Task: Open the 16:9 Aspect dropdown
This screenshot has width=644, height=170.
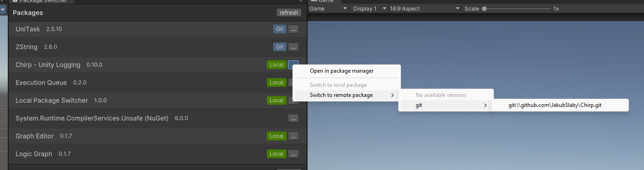Action: (424, 9)
